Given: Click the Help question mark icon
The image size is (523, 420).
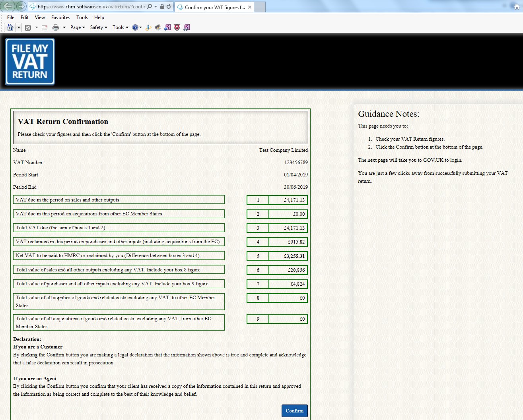Looking at the screenshot, I should (x=135, y=27).
